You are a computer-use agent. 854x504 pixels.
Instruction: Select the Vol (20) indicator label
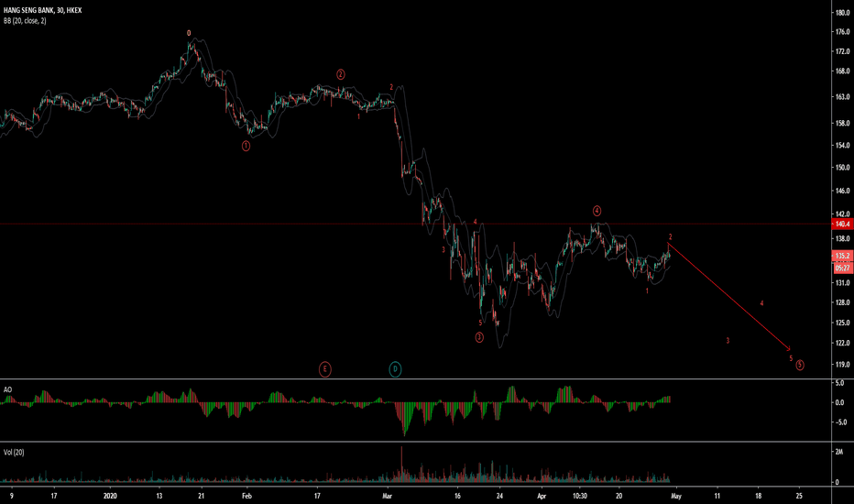click(x=14, y=453)
